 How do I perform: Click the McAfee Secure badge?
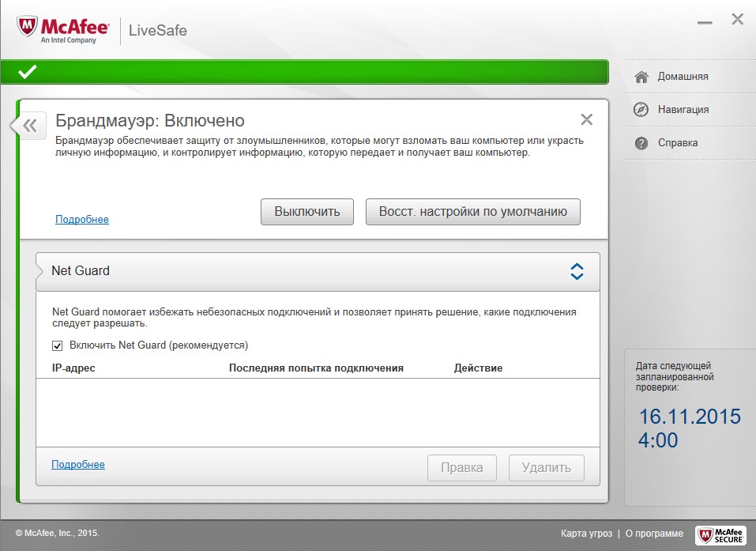coord(720,535)
